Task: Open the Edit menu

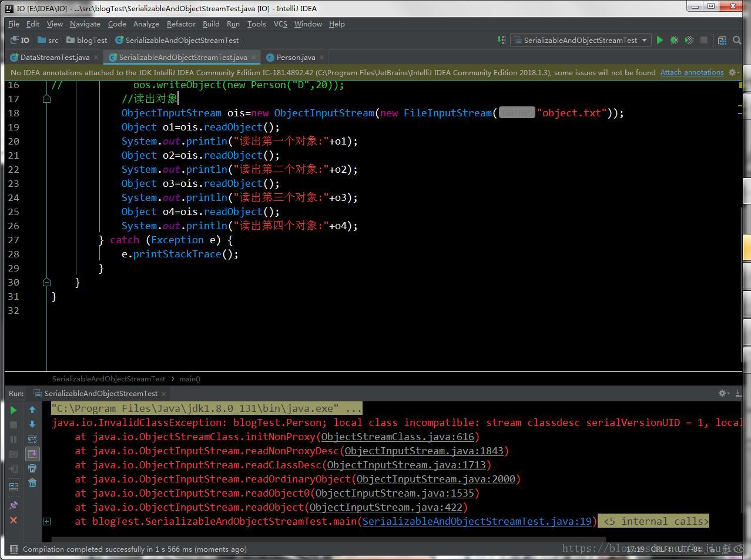Action: (33, 24)
